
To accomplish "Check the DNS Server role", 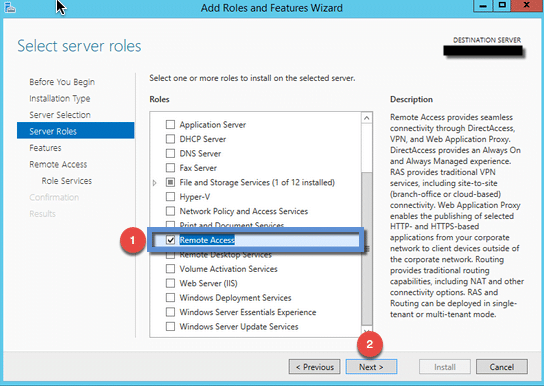I will pos(170,153).
